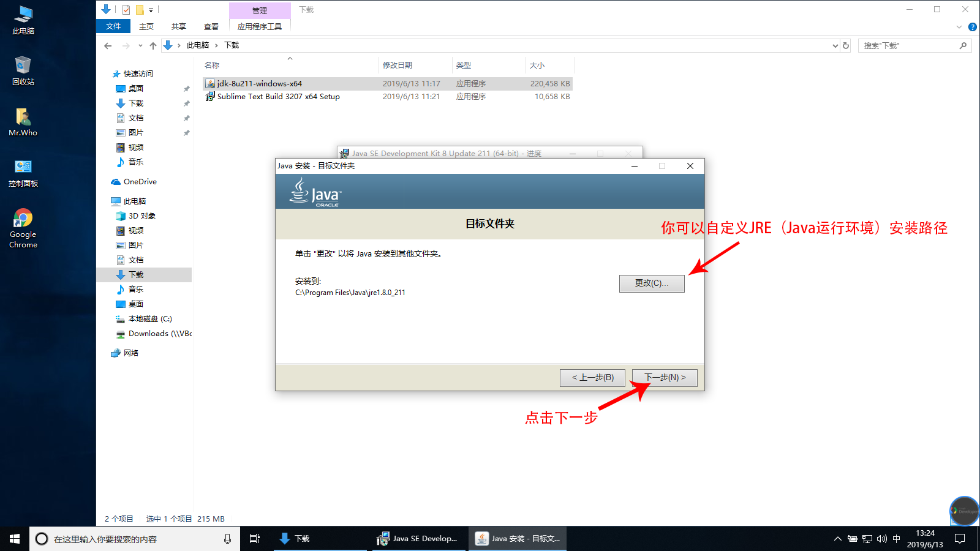Open Explorer help via question mark icon
Image resolution: width=980 pixels, height=551 pixels.
pos(972,27)
